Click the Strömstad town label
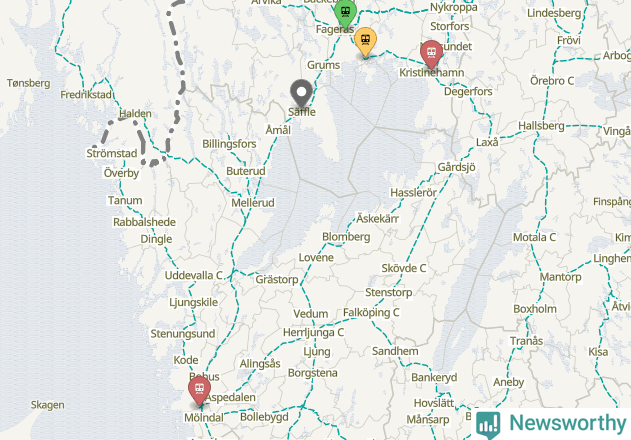This screenshot has width=631, height=440. pos(112,153)
